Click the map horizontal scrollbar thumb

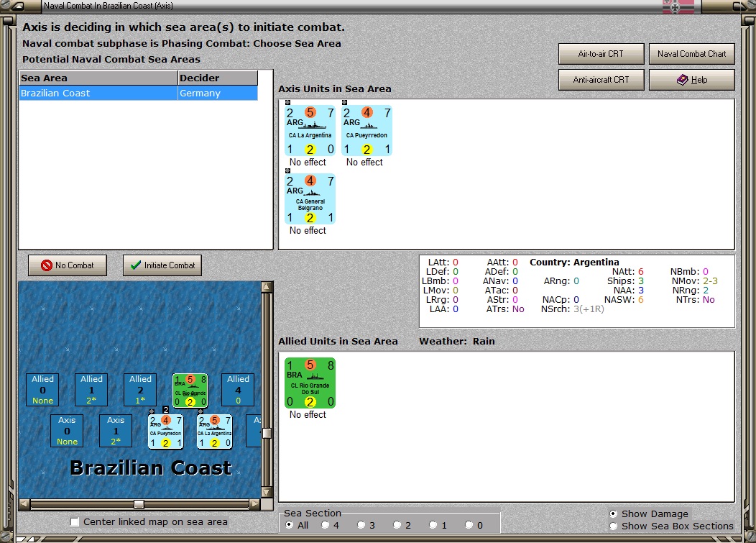click(x=139, y=504)
